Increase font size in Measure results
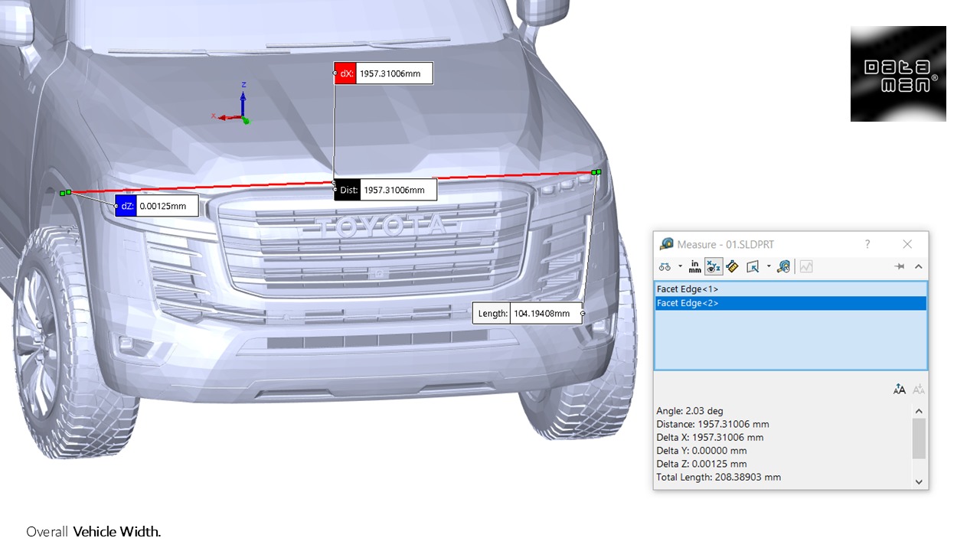Image resolution: width=980 pixels, height=551 pixels. click(900, 390)
